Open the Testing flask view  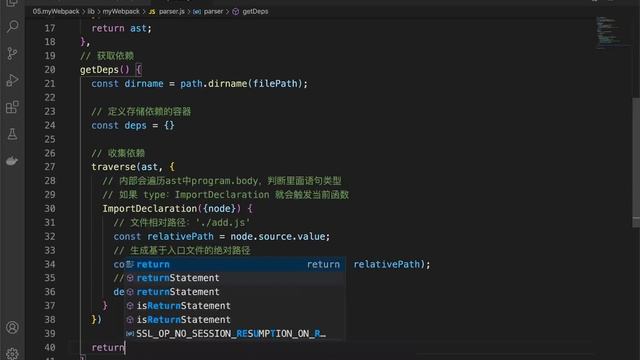(x=12, y=134)
